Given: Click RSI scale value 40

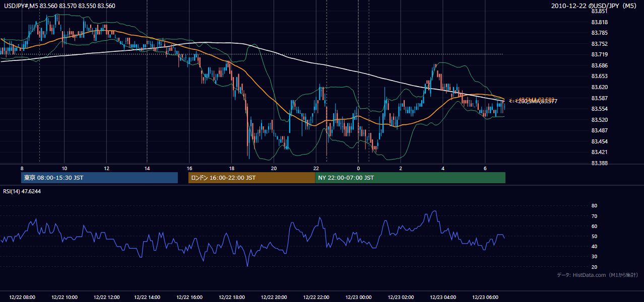Looking at the screenshot, I should click(594, 246).
